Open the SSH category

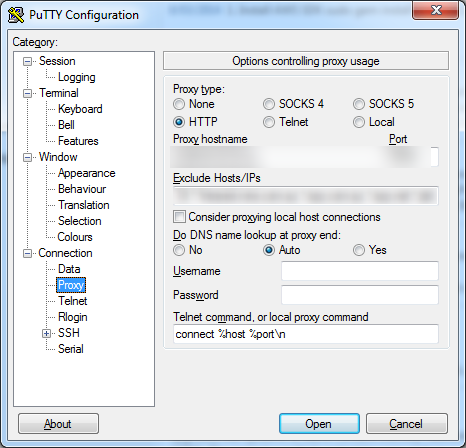coord(69,333)
